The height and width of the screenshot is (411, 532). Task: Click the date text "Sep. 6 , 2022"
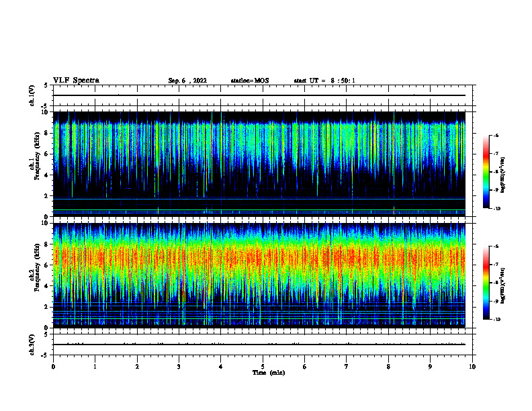coord(187,81)
